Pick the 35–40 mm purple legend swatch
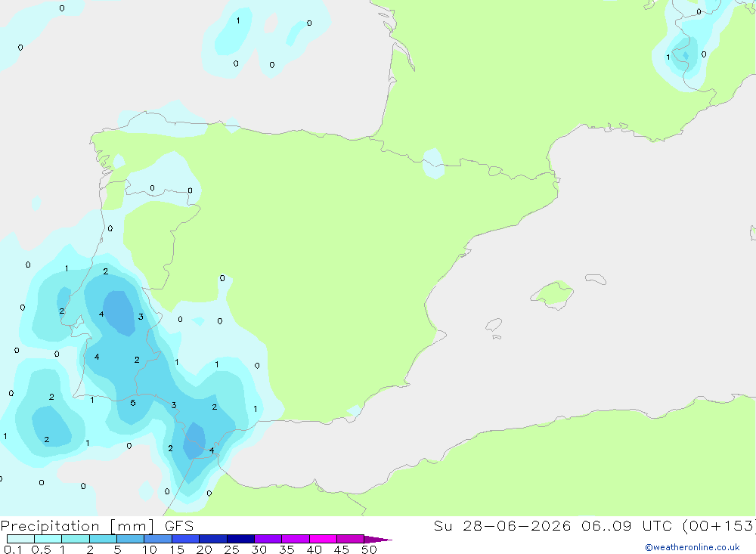Viewport: 756px width, 554px height. [x=296, y=539]
